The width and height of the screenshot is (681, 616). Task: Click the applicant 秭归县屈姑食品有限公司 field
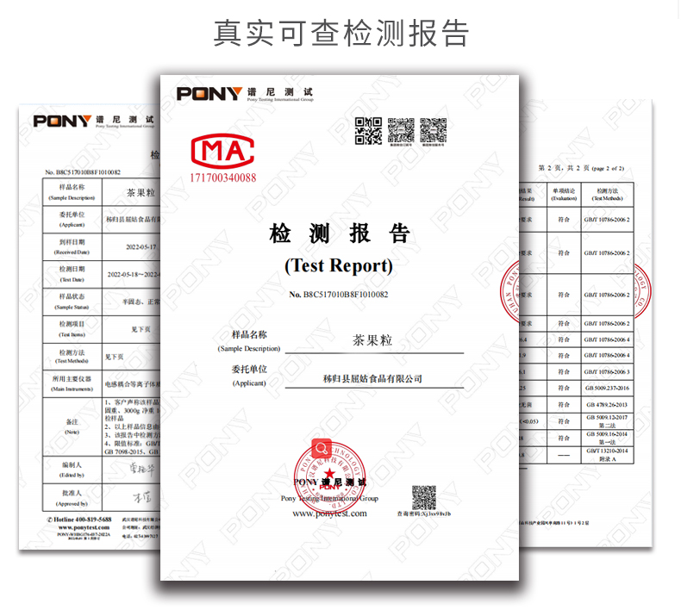pos(372,378)
